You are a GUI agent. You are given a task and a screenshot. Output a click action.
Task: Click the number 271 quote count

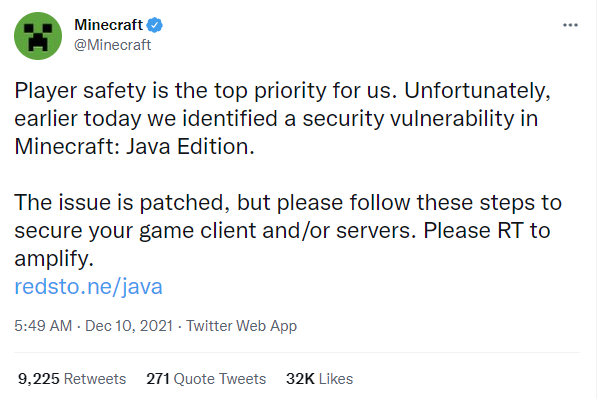click(x=158, y=379)
